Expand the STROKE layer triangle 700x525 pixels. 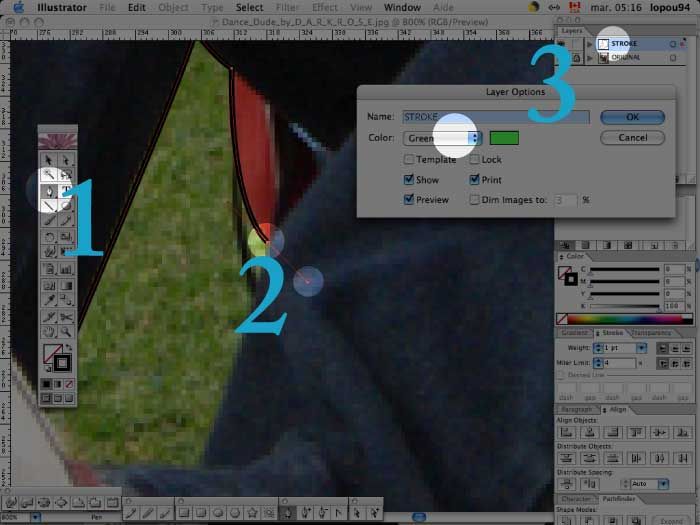[590, 44]
